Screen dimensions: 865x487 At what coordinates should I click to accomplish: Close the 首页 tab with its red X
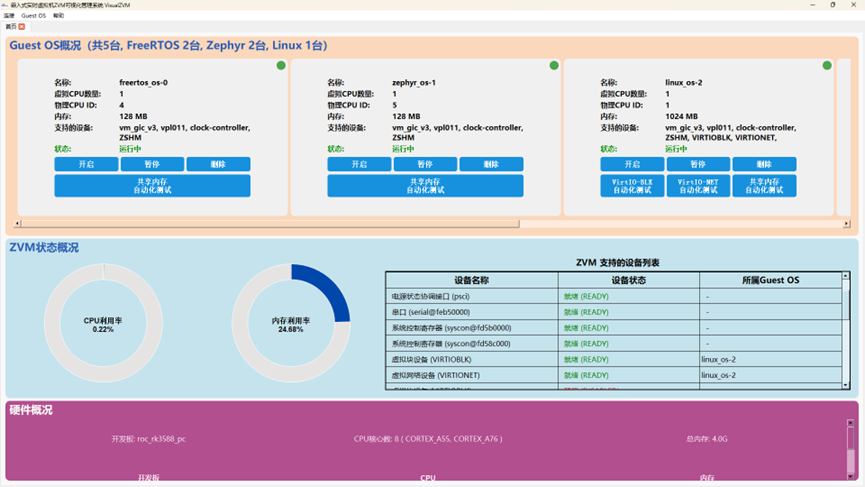[x=22, y=27]
